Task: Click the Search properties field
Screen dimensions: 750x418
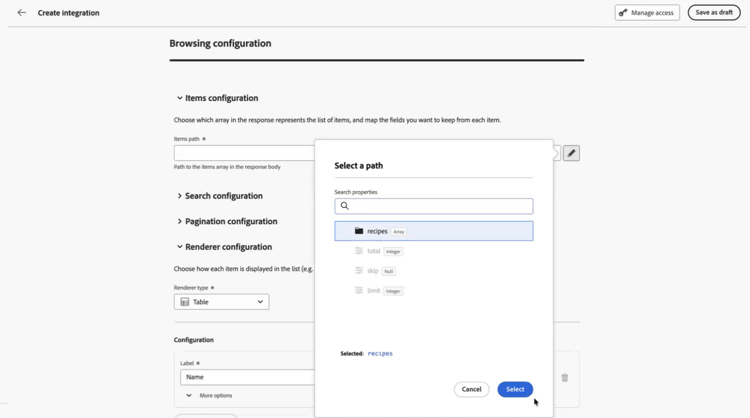Action: pyautogui.click(x=433, y=206)
